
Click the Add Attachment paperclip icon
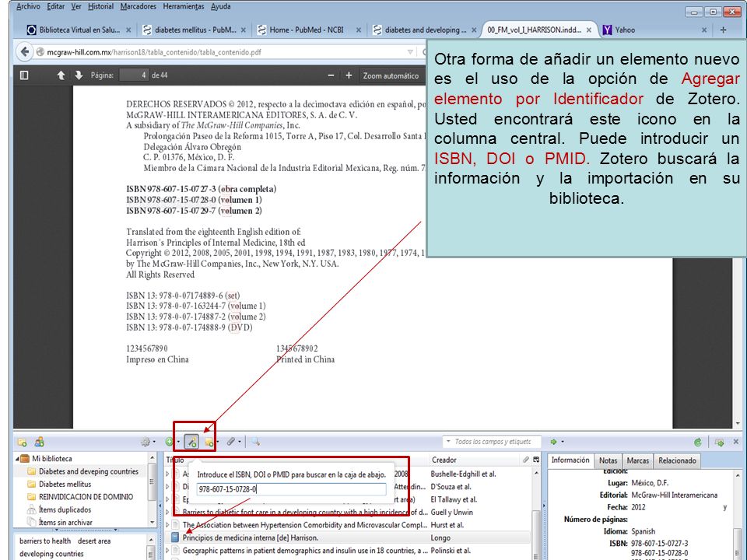click(233, 443)
